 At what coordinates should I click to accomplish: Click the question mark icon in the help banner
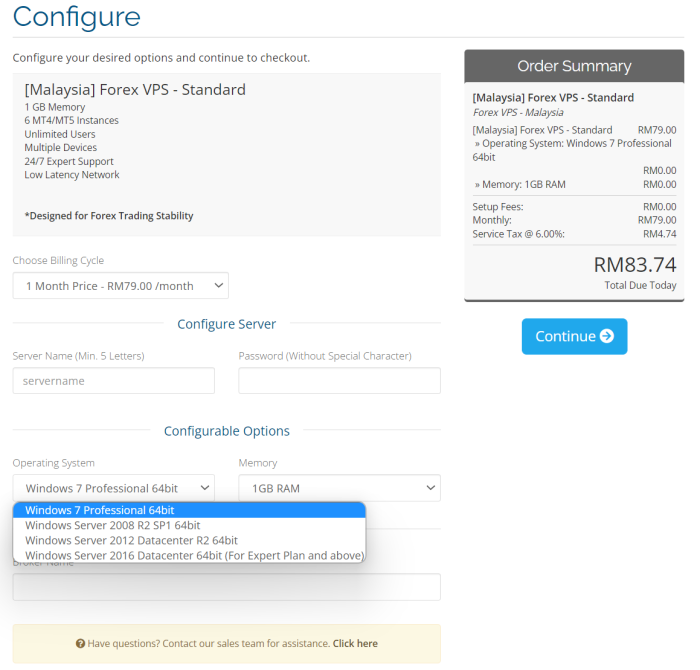[x=80, y=644]
